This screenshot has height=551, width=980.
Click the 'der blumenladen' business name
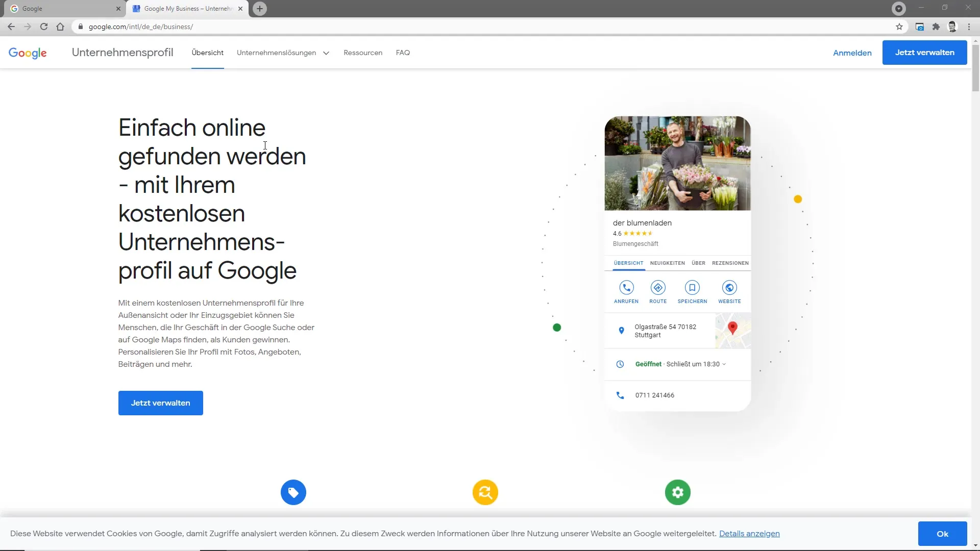tap(642, 223)
